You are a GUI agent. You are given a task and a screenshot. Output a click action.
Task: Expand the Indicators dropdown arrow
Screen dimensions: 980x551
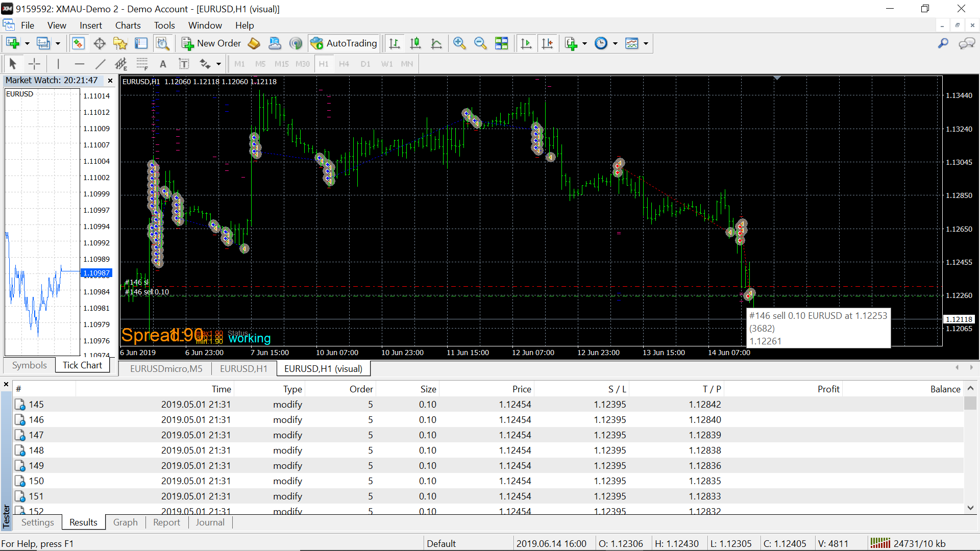584,43
